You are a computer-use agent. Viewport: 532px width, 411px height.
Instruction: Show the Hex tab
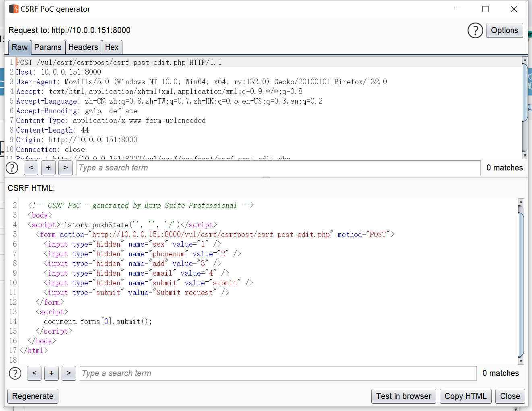click(x=112, y=47)
